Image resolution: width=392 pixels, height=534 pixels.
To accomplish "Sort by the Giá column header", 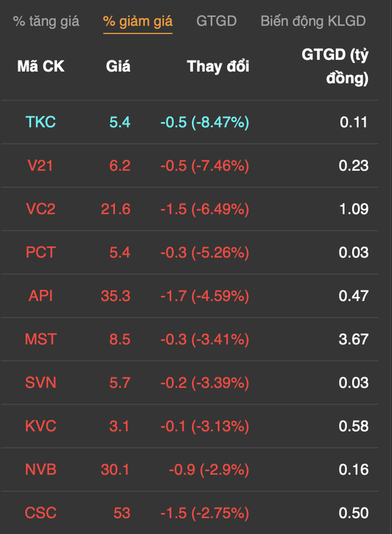I will click(118, 66).
